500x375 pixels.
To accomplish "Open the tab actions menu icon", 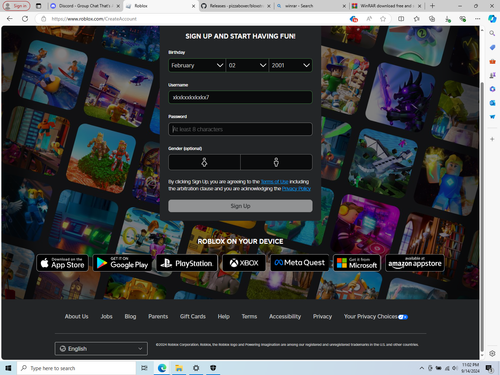I will [39, 6].
